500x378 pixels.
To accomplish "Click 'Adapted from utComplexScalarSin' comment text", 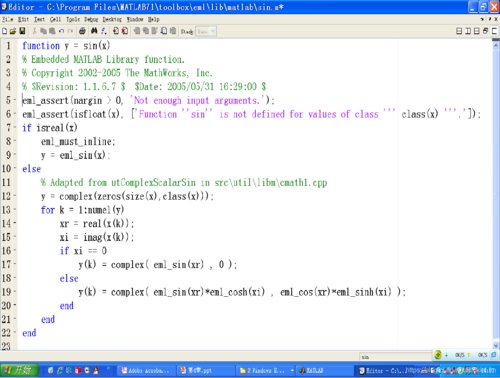I will [122, 183].
